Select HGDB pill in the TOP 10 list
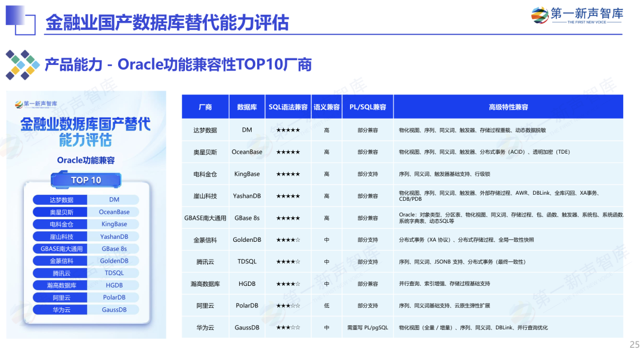Viewport: 644px width, 352px height. tap(114, 285)
